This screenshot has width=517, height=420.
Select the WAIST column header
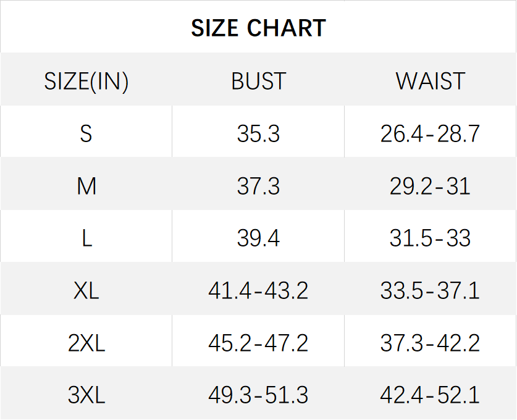(x=431, y=81)
